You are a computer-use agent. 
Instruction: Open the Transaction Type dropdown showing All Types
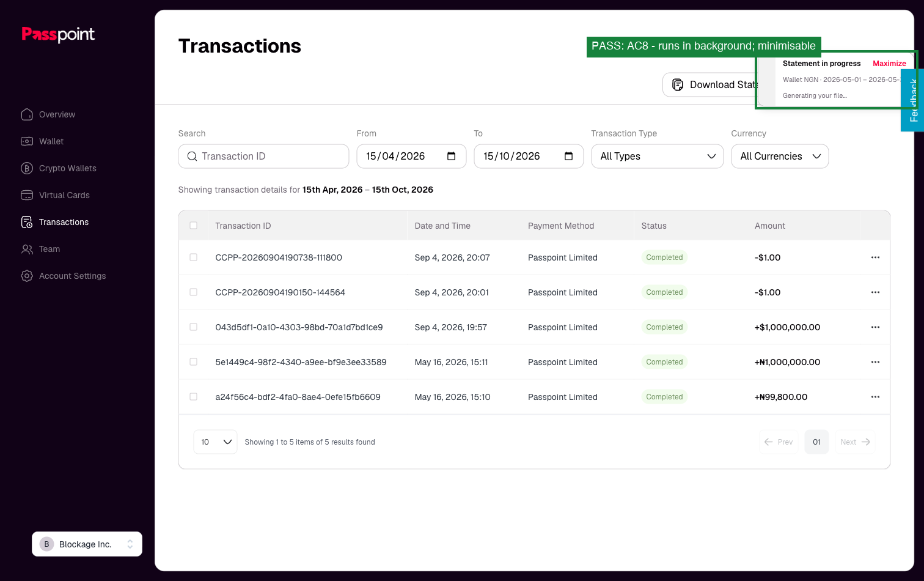tap(657, 156)
